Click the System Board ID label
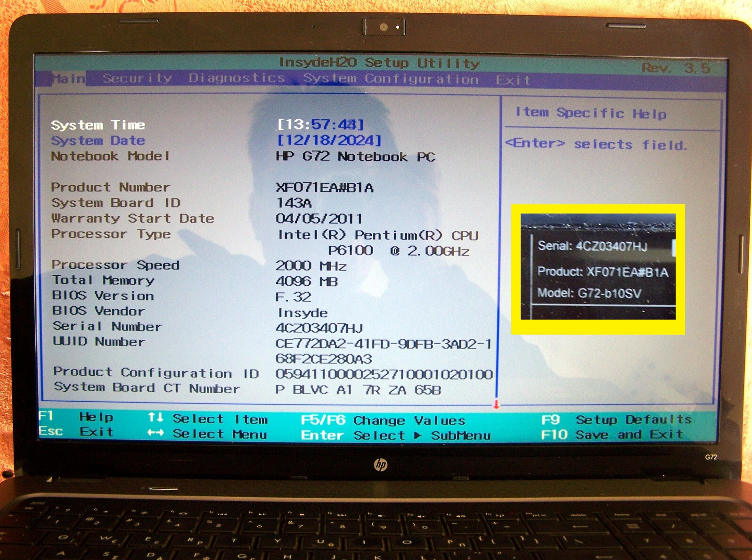 (x=116, y=203)
